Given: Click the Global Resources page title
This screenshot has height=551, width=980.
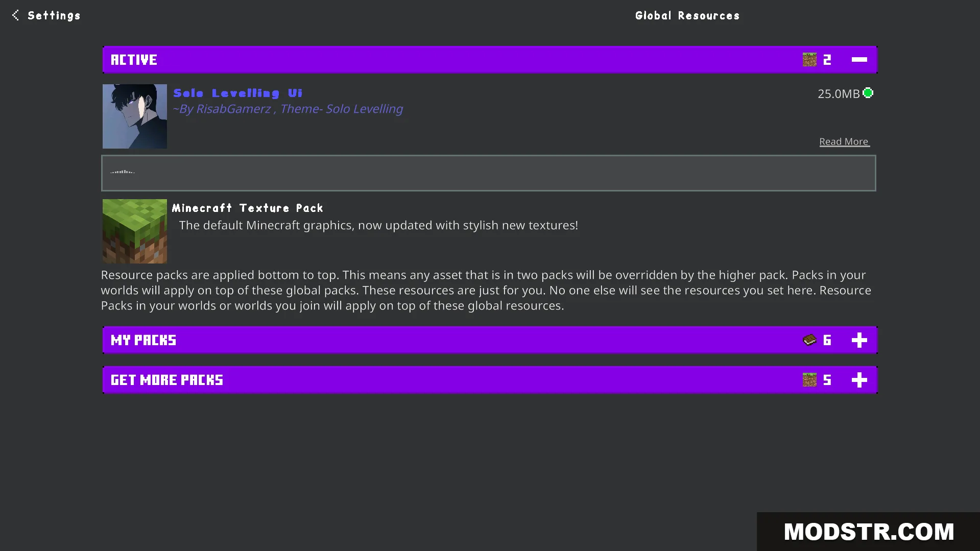Looking at the screenshot, I should [x=687, y=15].
